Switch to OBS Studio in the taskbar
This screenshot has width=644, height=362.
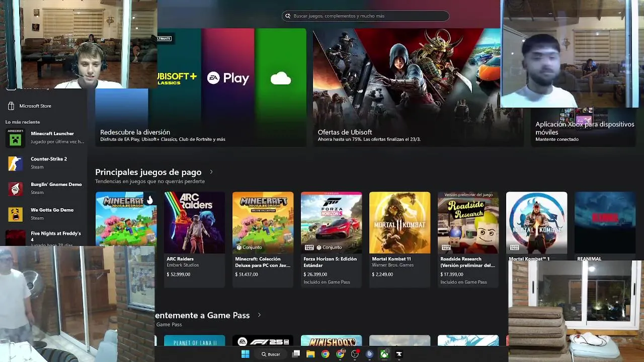(x=355, y=354)
